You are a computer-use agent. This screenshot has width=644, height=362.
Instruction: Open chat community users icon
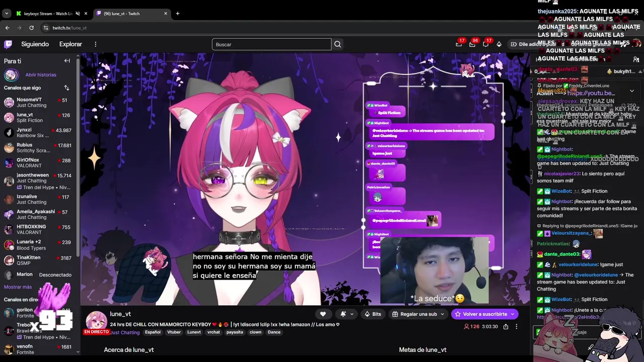coord(636,60)
